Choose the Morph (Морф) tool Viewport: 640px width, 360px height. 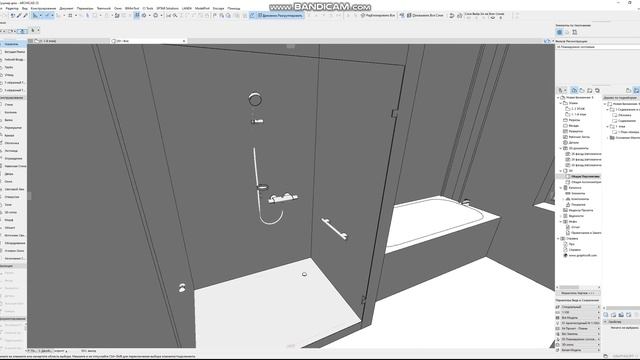click(x=13, y=220)
